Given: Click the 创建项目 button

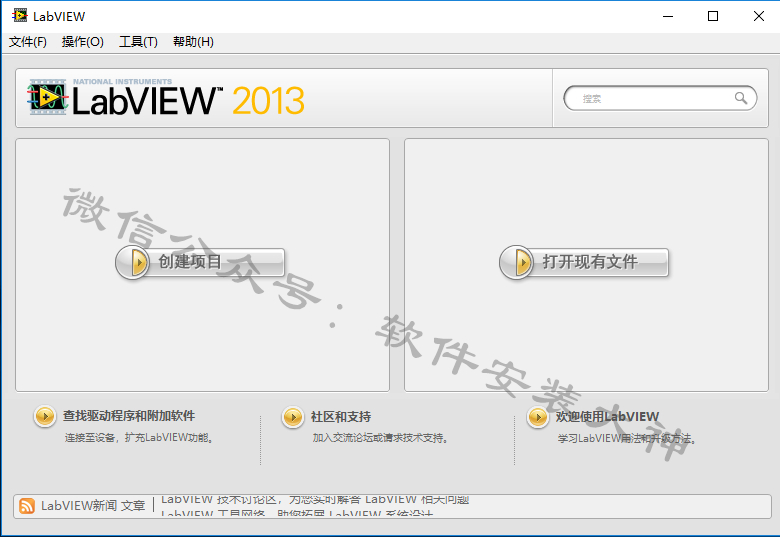Looking at the screenshot, I should coord(200,262).
